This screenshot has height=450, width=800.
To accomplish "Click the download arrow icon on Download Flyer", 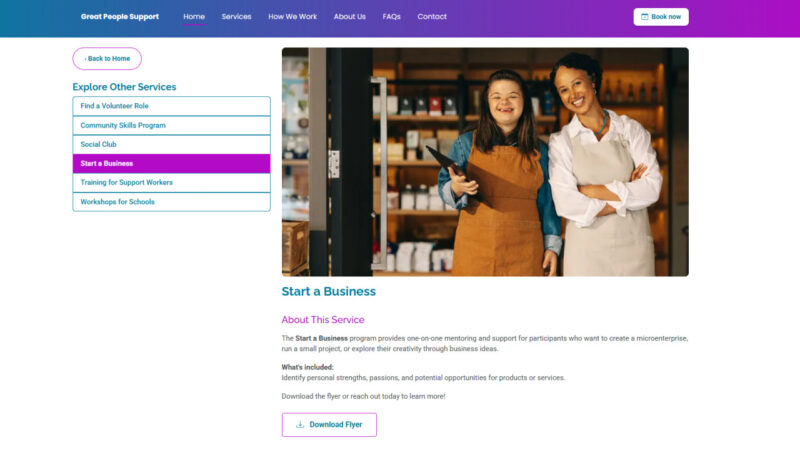I will coord(300,424).
